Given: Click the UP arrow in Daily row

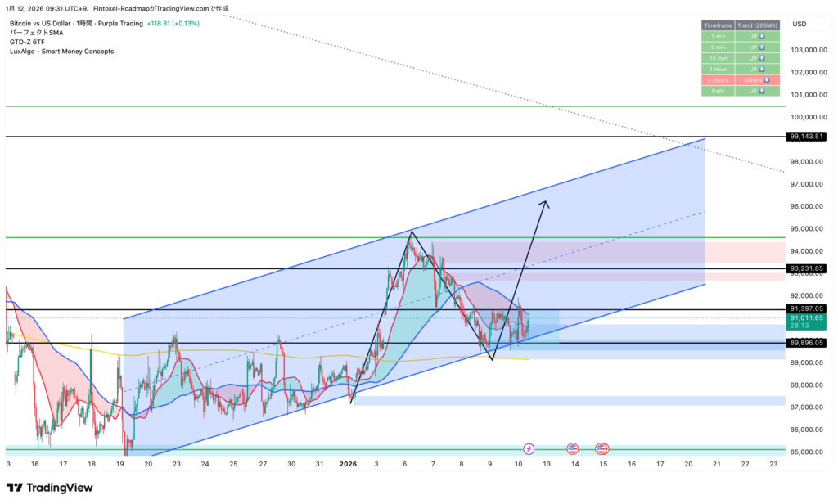Looking at the screenshot, I should pos(764,91).
